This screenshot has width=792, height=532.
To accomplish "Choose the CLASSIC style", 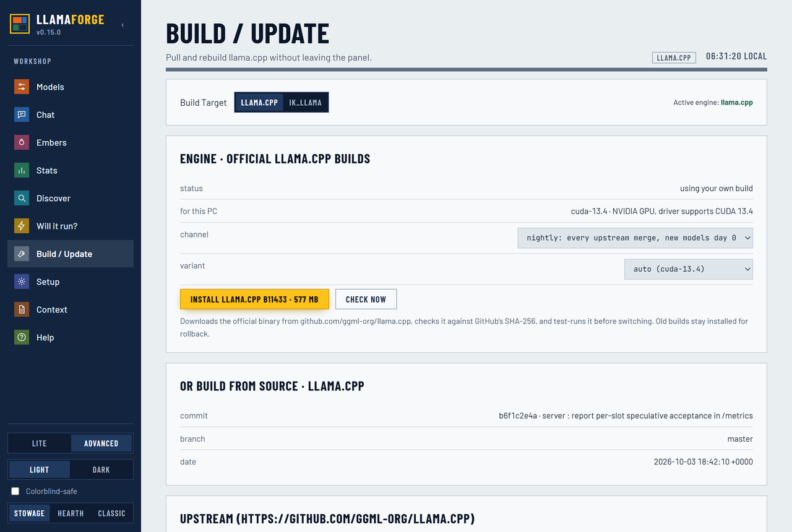I will pyautogui.click(x=111, y=513).
